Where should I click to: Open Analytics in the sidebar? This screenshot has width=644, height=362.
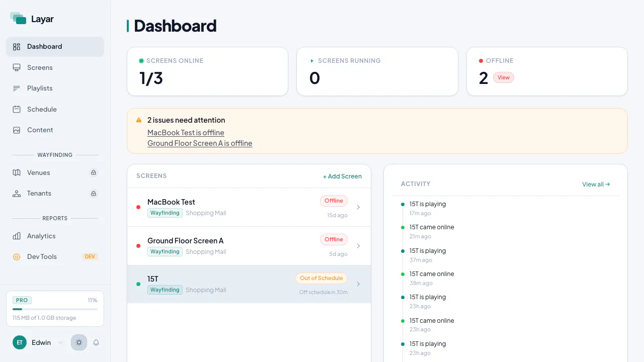click(55, 236)
